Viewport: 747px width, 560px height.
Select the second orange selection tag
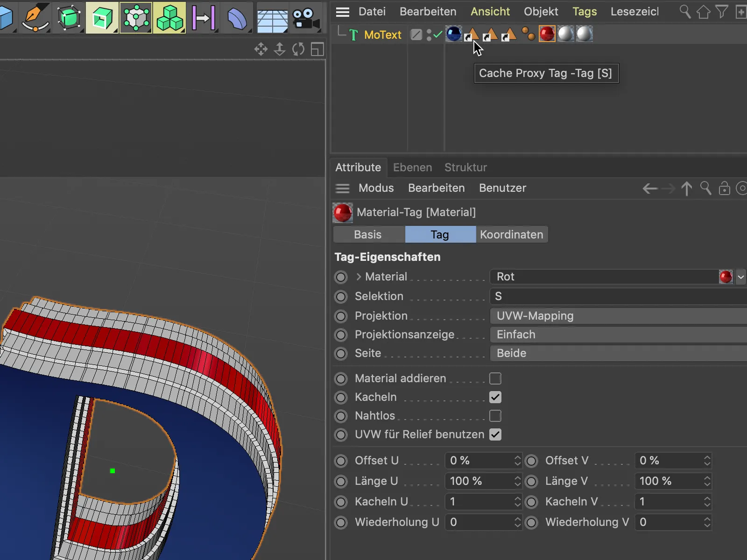[x=490, y=35]
